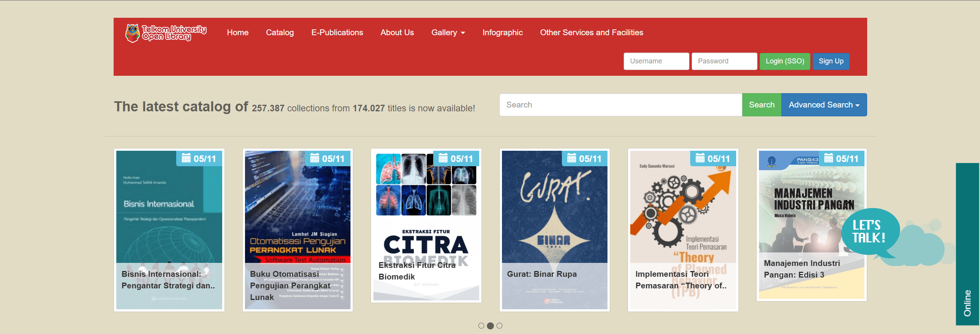Click the Gurat: Binar Rupa title text

541,274
